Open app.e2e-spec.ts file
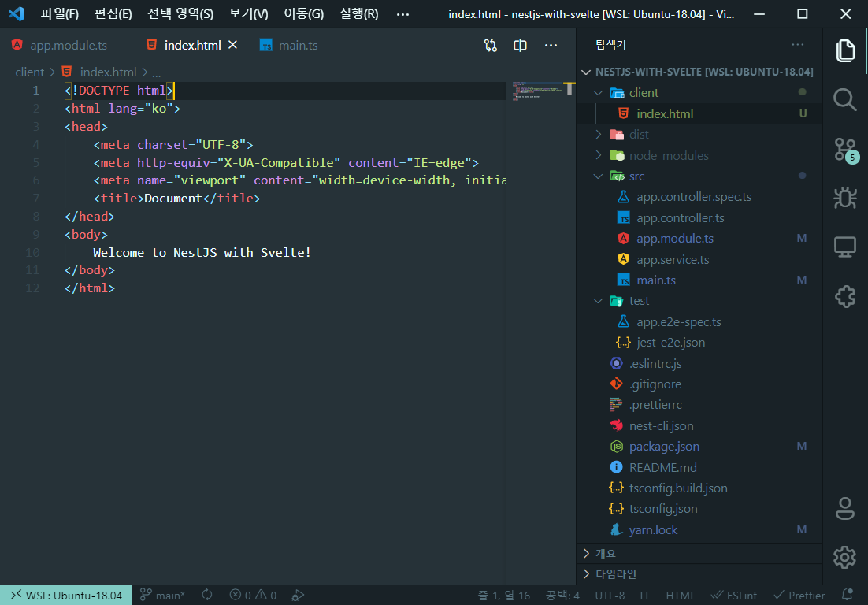This screenshot has width=868, height=605. pyautogui.click(x=699, y=322)
